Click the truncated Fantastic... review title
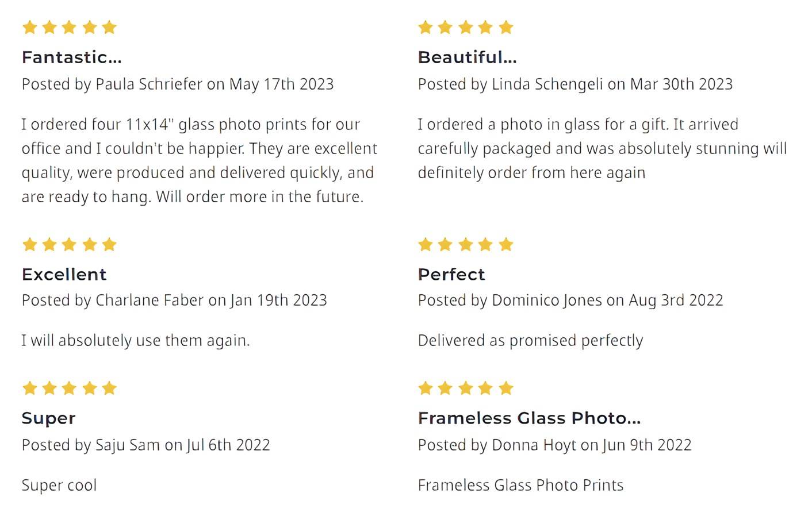The height and width of the screenshot is (516, 812). click(72, 57)
